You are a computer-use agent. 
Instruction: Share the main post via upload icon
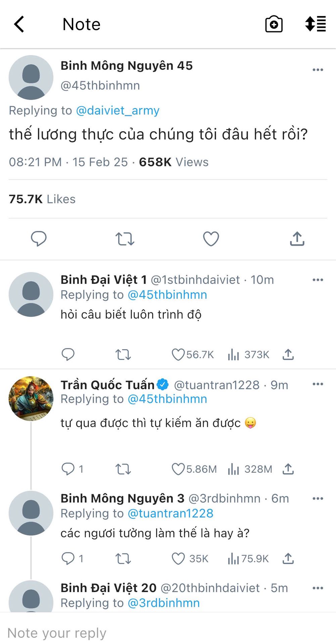(x=297, y=239)
